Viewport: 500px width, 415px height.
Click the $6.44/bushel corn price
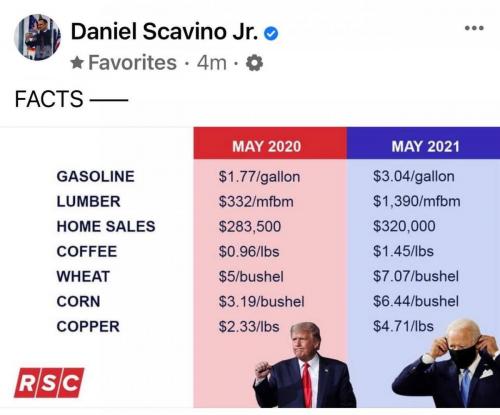pos(416,301)
